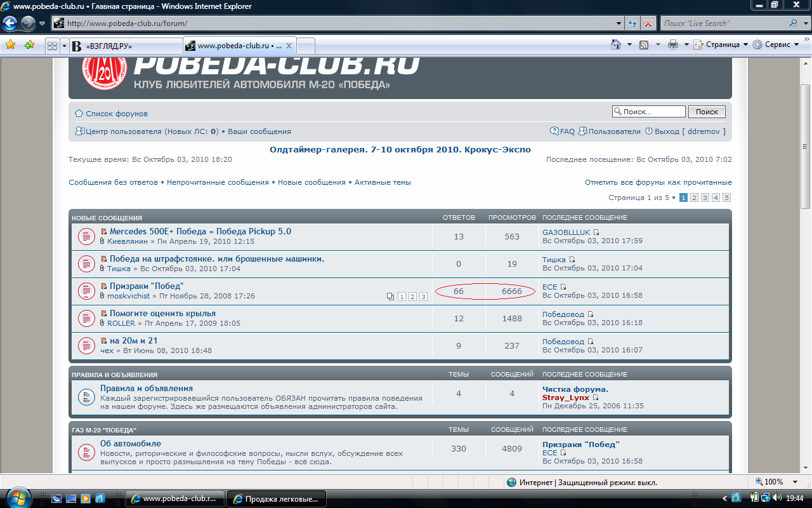Click the Refresh page icon
812x508 pixels.
(x=632, y=23)
